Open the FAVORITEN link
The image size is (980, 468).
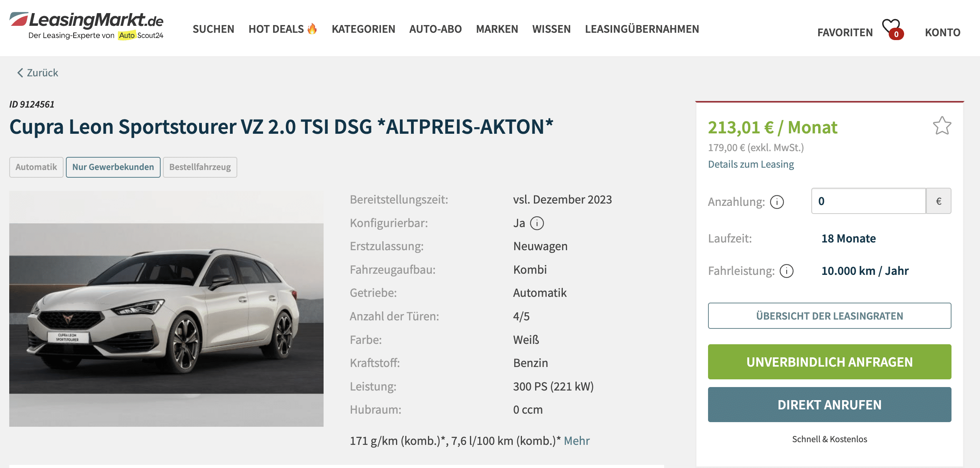point(845,32)
